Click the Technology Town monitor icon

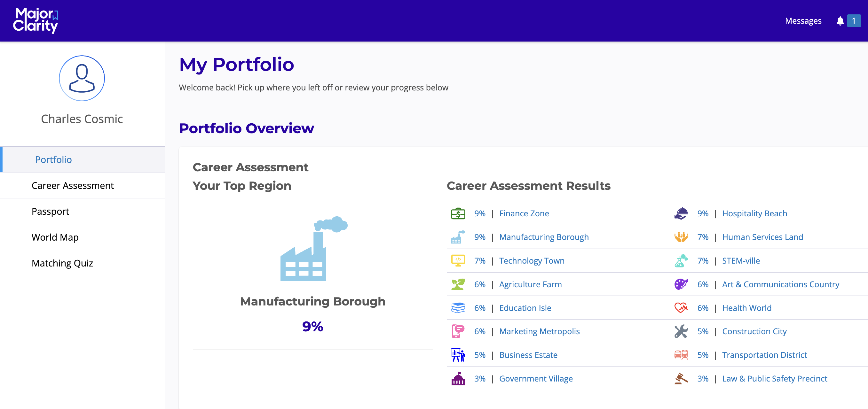click(458, 260)
